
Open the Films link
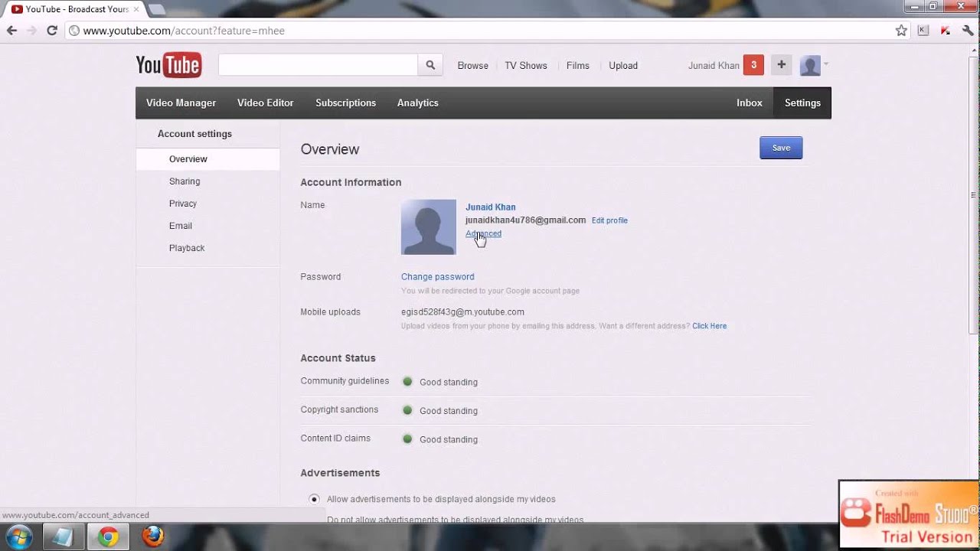(578, 66)
